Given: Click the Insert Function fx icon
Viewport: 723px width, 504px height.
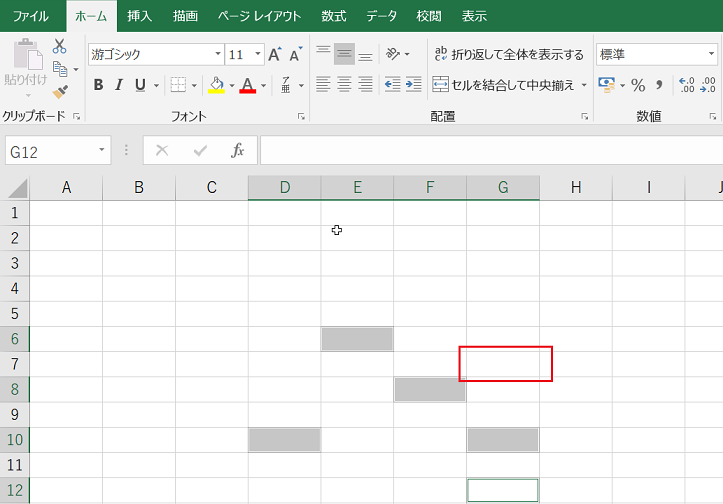Looking at the screenshot, I should click(238, 150).
